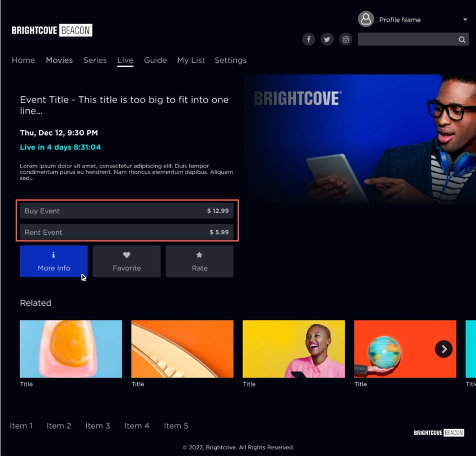Click the Brightcove Beacon footer logo
Screen dimensions: 476x456
point(438,432)
